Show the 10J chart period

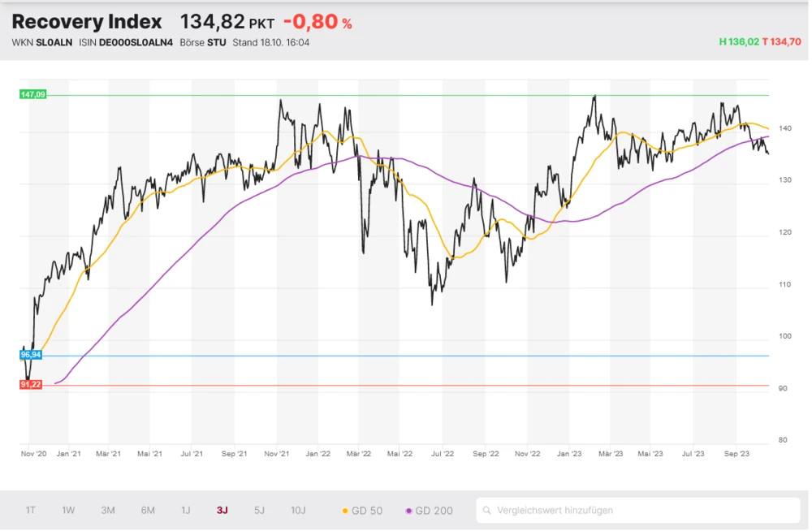pyautogui.click(x=298, y=511)
